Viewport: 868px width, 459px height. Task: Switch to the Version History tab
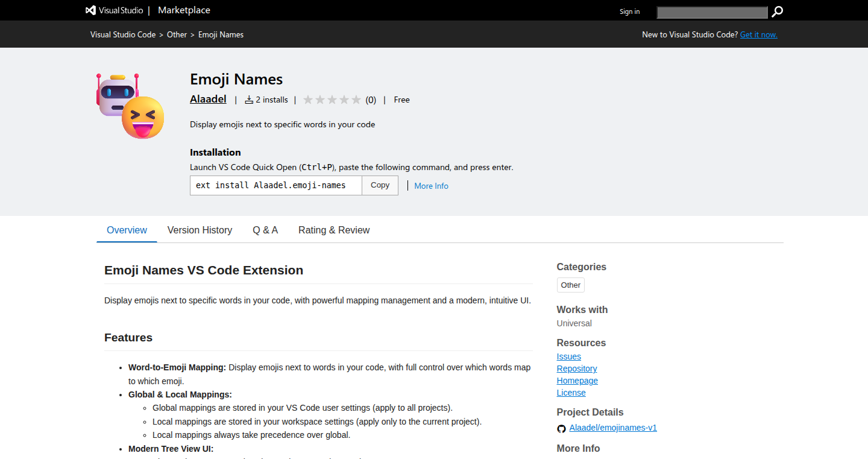(200, 230)
